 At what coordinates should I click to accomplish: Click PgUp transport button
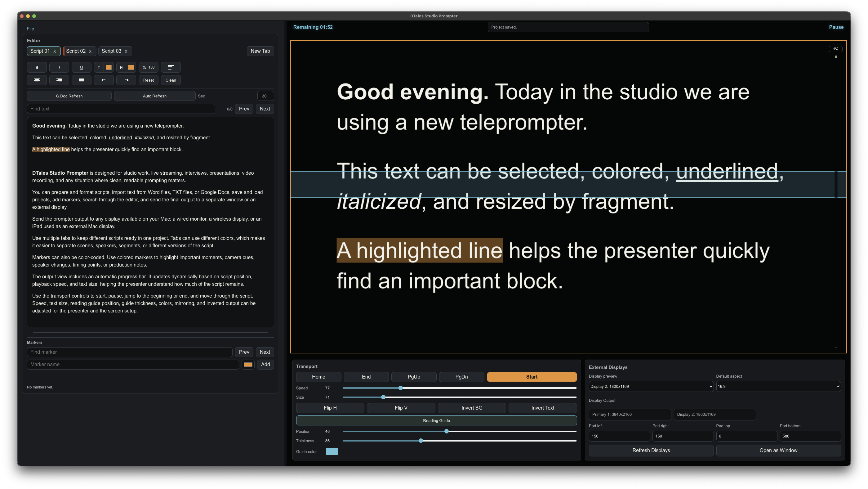414,377
